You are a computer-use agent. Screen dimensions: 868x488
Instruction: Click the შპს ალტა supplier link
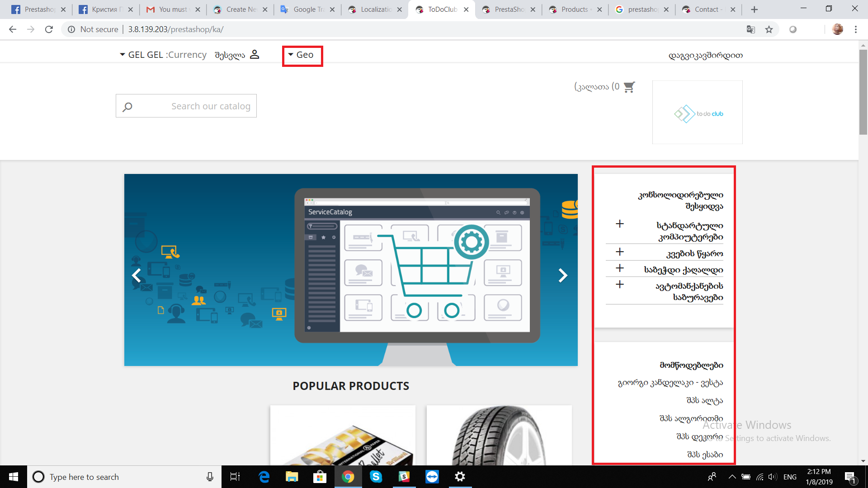[704, 400]
